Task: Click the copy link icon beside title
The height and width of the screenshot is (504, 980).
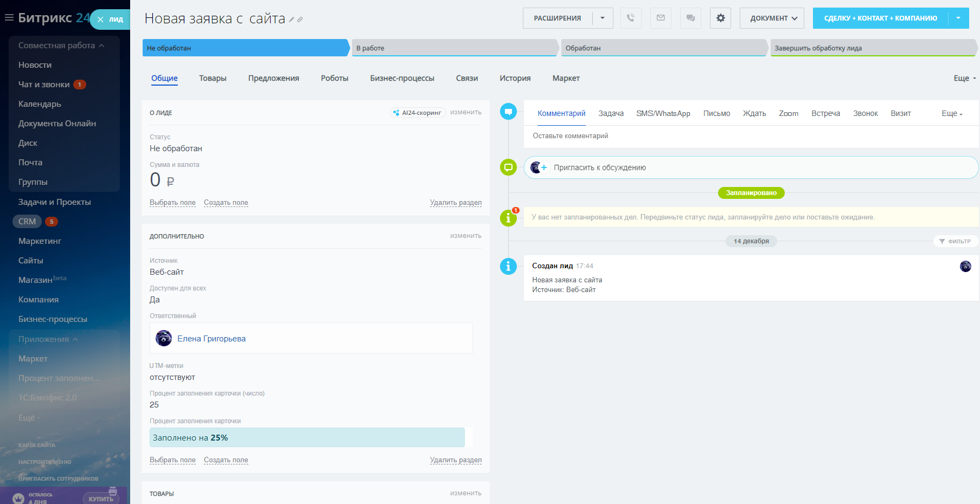Action: [300, 20]
